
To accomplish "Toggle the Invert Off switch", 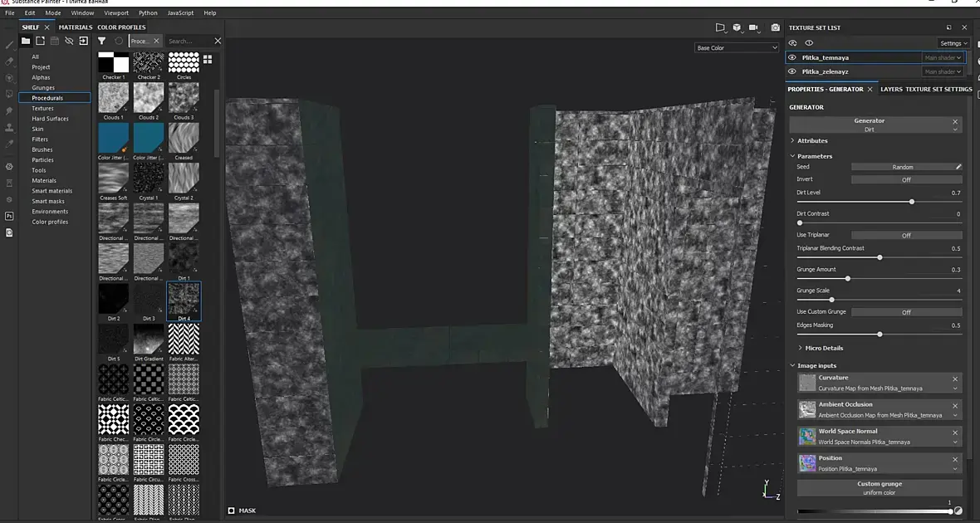I will tap(906, 179).
